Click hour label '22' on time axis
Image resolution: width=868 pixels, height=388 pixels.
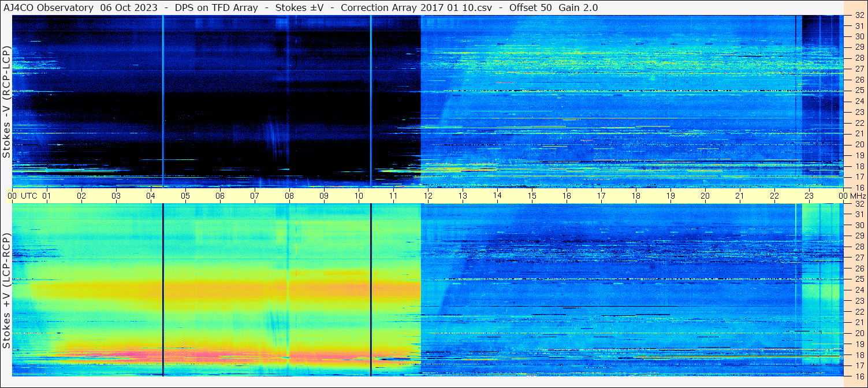[x=774, y=196]
